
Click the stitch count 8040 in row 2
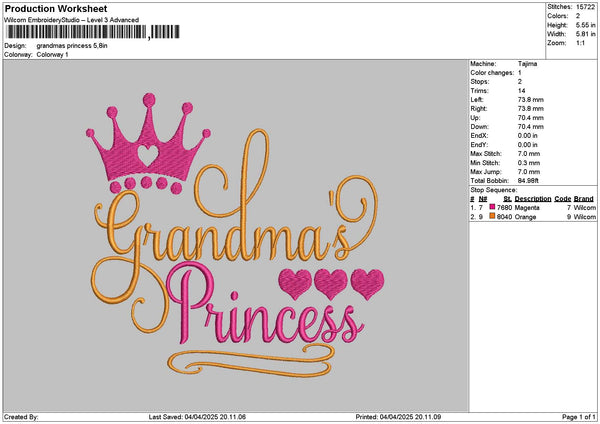pos(504,217)
